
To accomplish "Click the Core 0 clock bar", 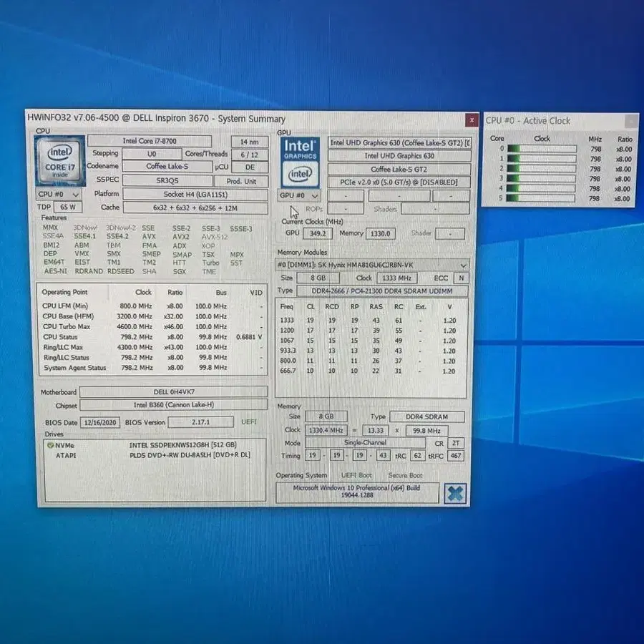I will click(x=542, y=149).
